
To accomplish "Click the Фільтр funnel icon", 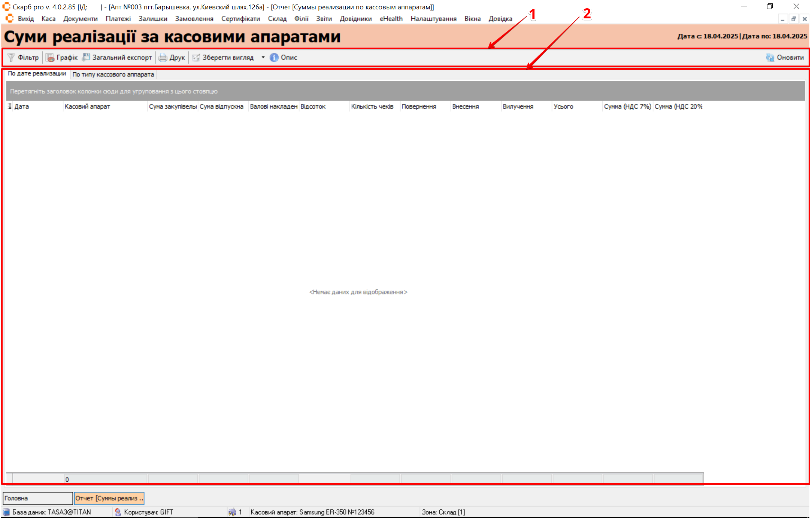I will 11,57.
